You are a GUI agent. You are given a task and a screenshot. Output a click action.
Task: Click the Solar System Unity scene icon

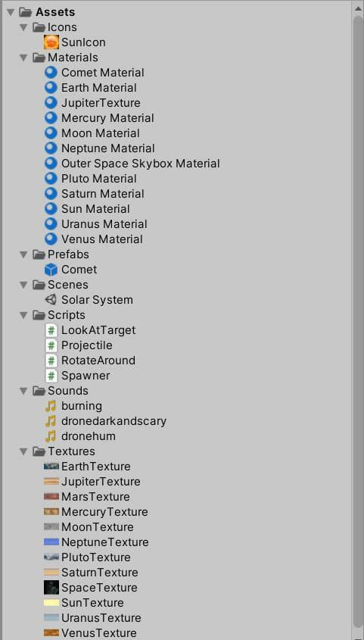[x=51, y=300]
